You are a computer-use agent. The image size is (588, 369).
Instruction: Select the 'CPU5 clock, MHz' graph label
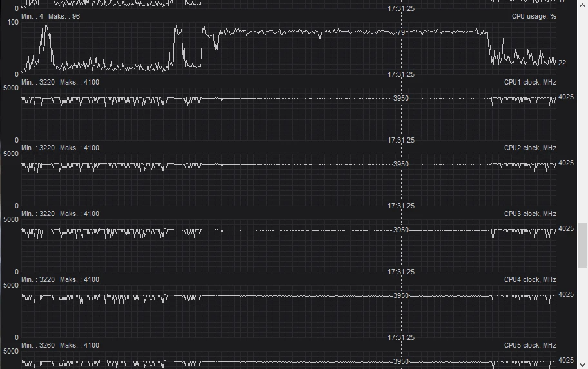530,345
